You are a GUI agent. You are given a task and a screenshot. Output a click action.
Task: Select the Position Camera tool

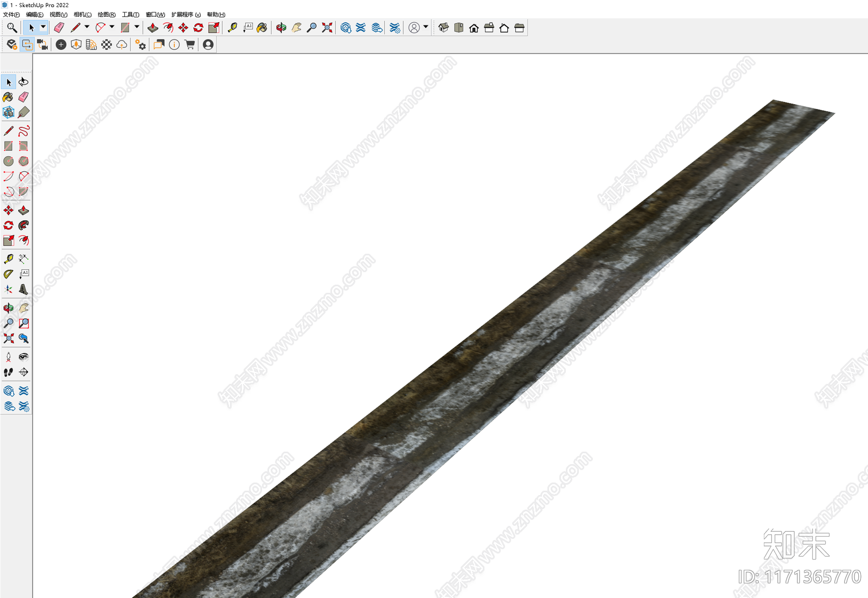click(9, 357)
